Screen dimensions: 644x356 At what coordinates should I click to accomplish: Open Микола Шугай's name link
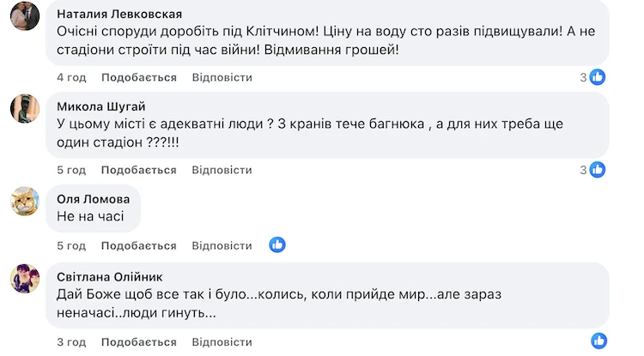pos(100,107)
